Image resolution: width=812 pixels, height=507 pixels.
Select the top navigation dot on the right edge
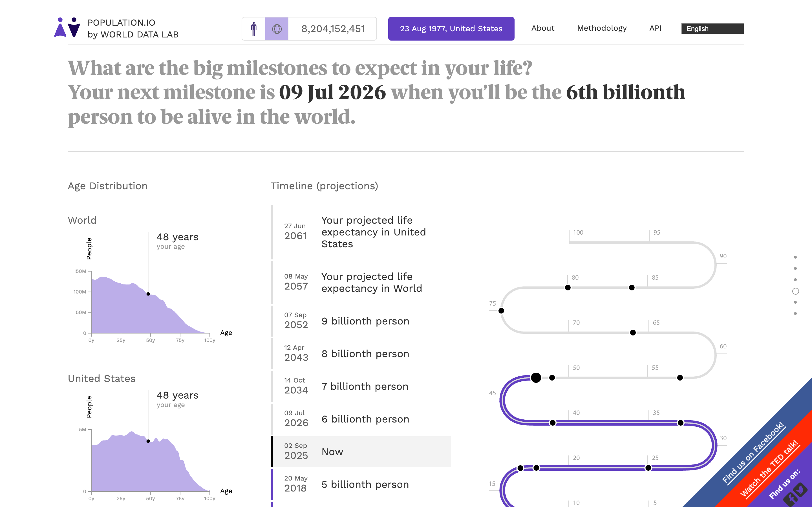[796, 257]
